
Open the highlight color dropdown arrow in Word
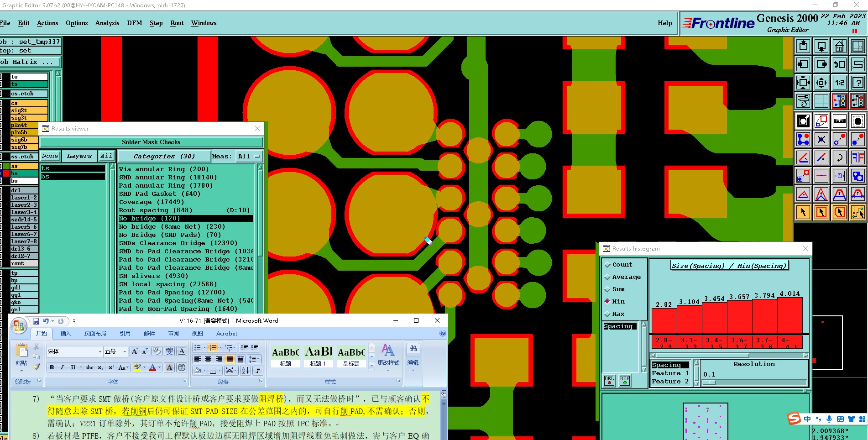(x=144, y=367)
